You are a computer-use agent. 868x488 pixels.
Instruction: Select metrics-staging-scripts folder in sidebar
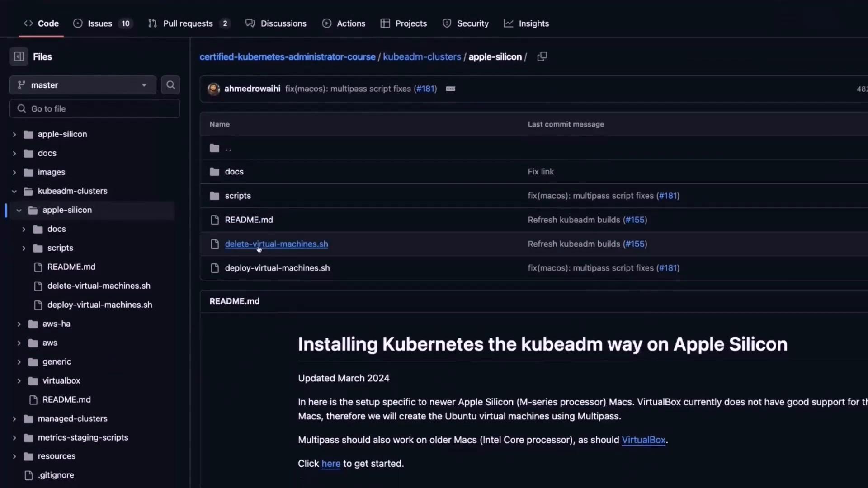click(83, 437)
